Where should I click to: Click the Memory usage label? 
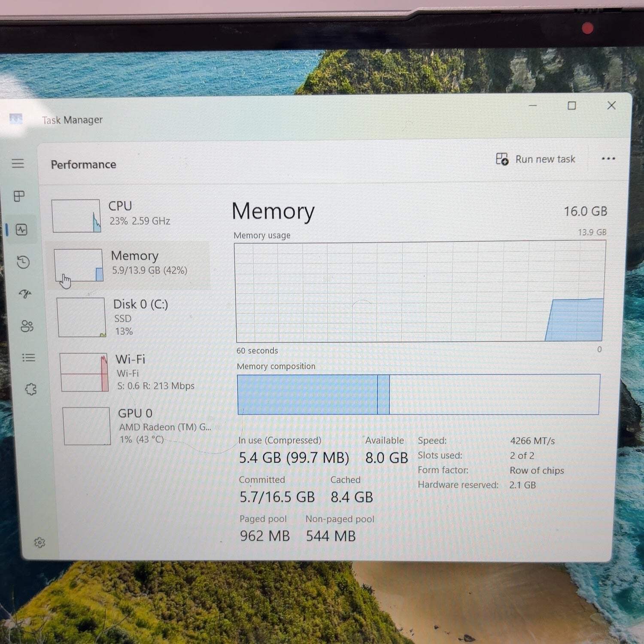click(262, 235)
